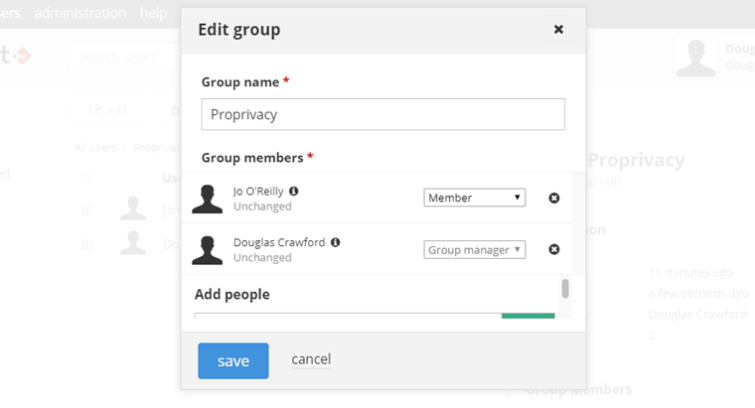Click the red logo icon at top left
The height and width of the screenshot is (408, 755).
pyautogui.click(x=22, y=56)
